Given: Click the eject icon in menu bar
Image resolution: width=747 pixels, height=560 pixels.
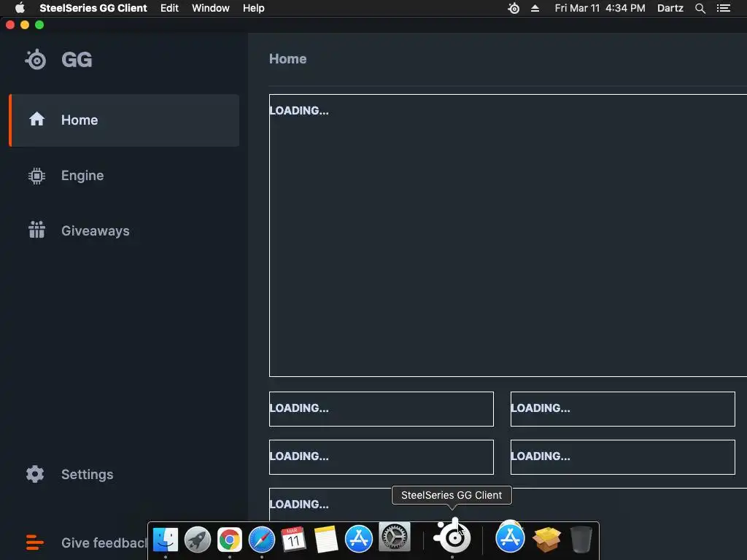Looking at the screenshot, I should 535,8.
